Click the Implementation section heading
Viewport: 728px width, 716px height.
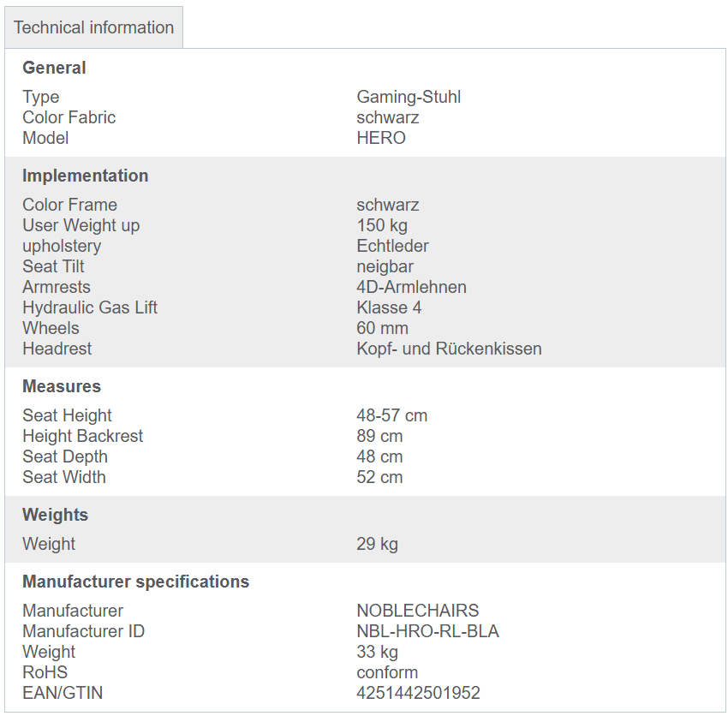[86, 176]
